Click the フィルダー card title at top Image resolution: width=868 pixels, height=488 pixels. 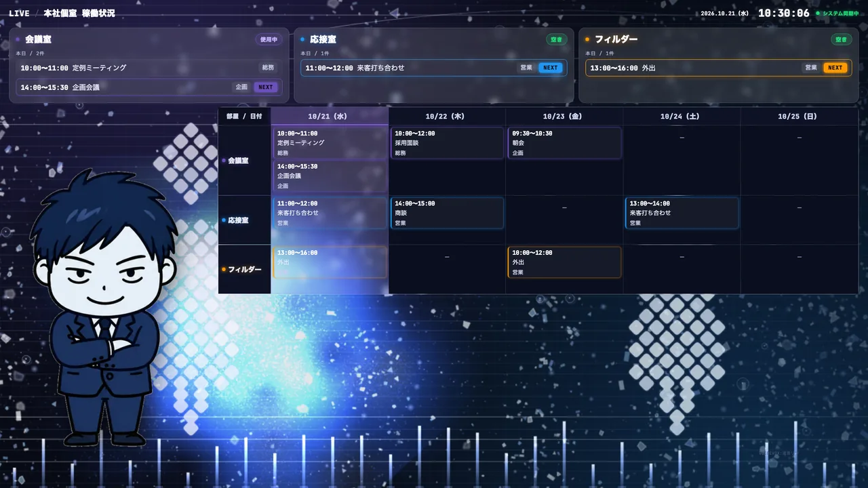pyautogui.click(x=616, y=39)
